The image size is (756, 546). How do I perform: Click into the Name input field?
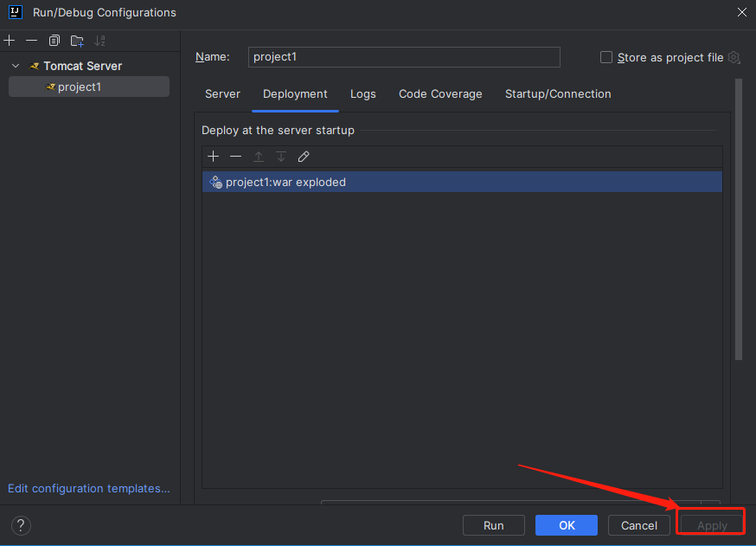coord(404,57)
